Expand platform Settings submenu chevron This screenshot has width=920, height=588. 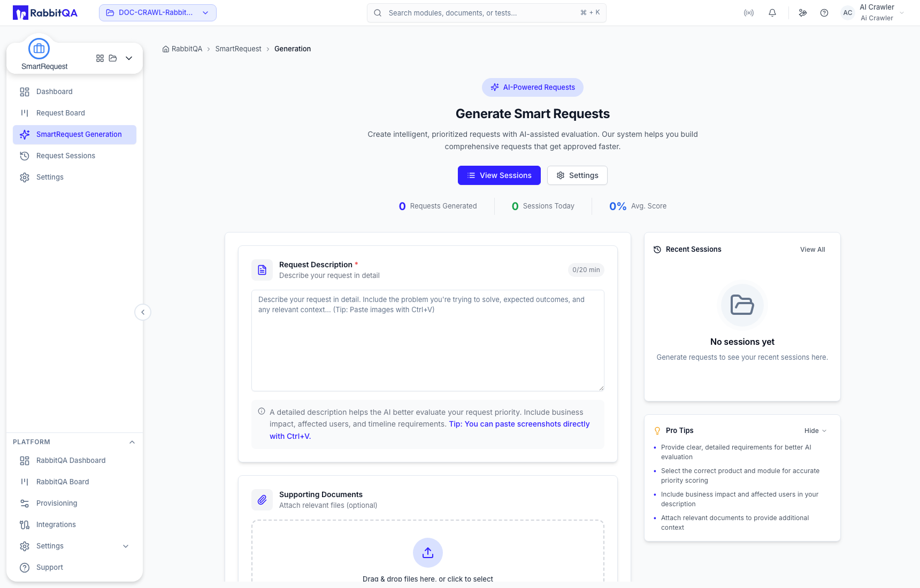pos(126,546)
